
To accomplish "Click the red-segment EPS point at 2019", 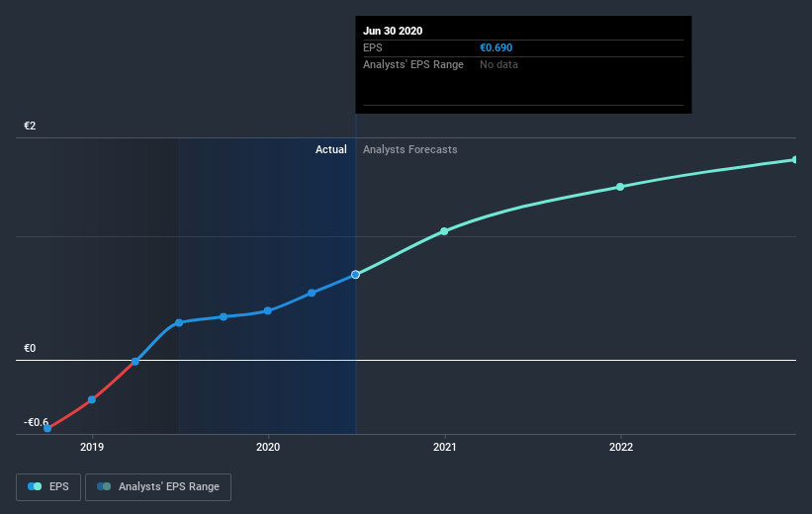I will click(92, 399).
